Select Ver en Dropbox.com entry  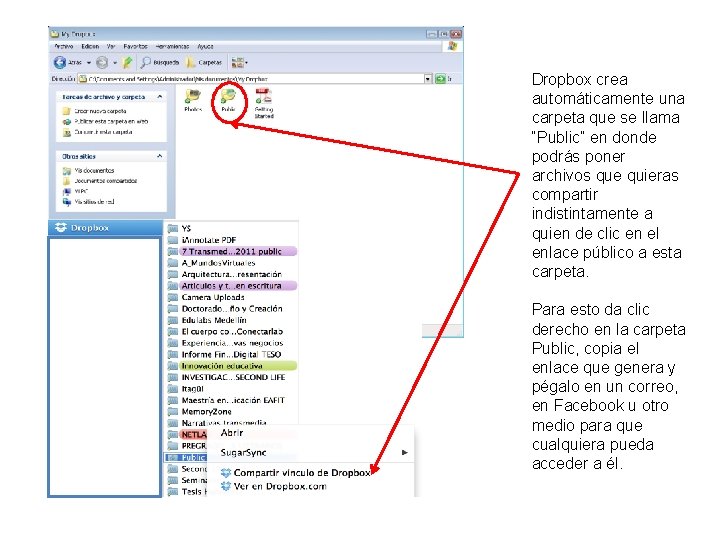pos(280,486)
